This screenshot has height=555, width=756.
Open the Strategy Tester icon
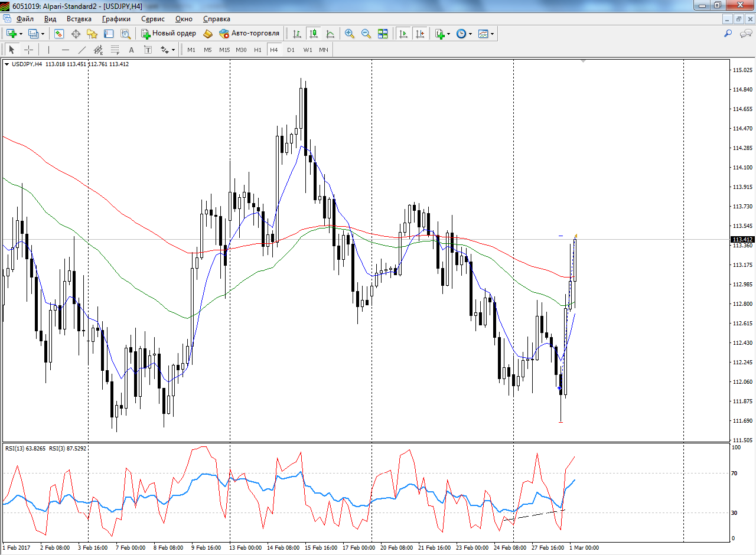[x=125, y=34]
